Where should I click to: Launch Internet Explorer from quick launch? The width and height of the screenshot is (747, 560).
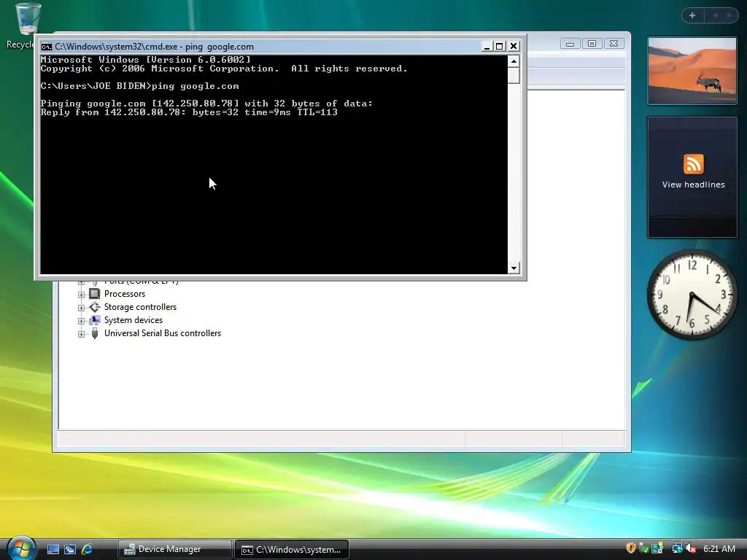pos(87,549)
